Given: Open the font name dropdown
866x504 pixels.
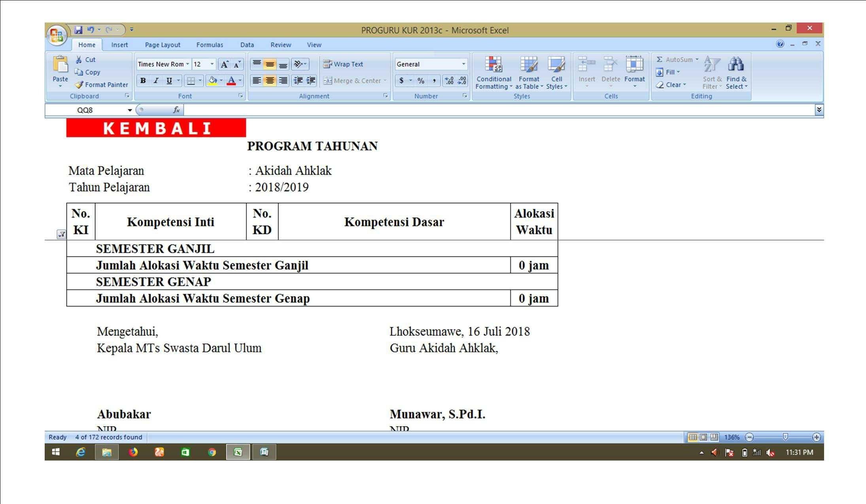Looking at the screenshot, I should [187, 64].
